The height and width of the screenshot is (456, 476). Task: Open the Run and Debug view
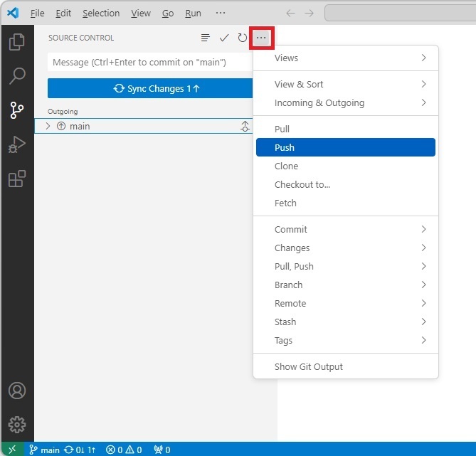coord(17,144)
